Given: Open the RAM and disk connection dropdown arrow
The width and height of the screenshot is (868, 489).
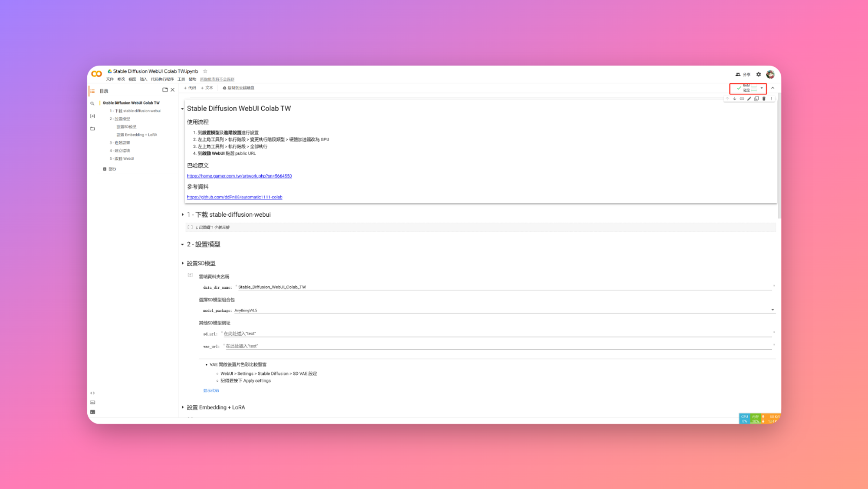Looking at the screenshot, I should click(762, 88).
